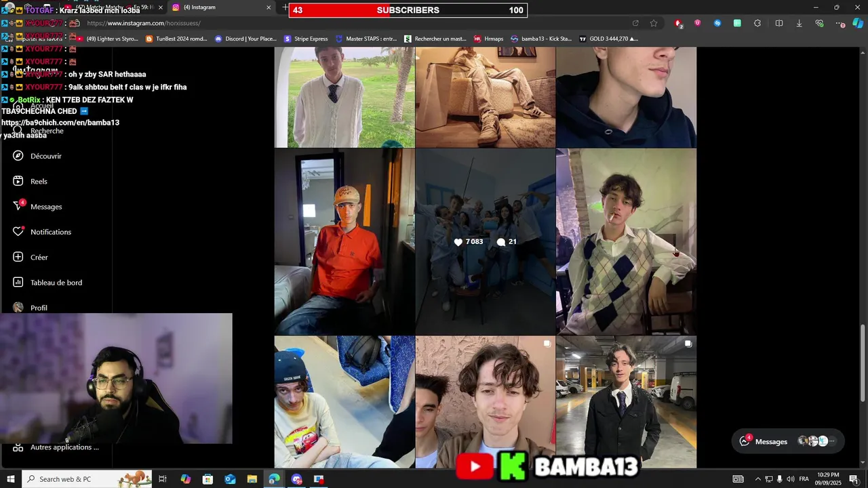Open the TunBest 2024 bookmark
Screen dimensions: 868x488
(176, 39)
